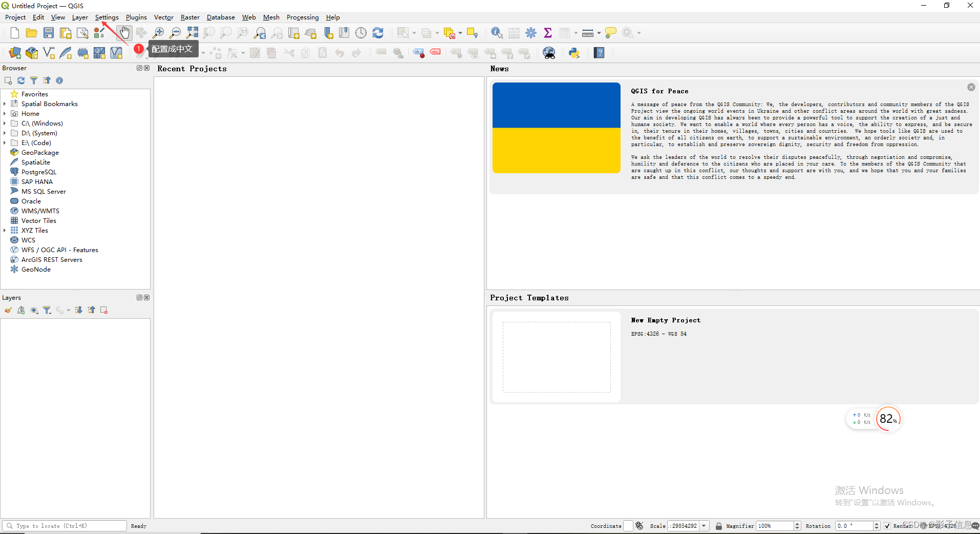Open a project with the folder icon
This screenshot has height=534, width=980.
[31, 33]
